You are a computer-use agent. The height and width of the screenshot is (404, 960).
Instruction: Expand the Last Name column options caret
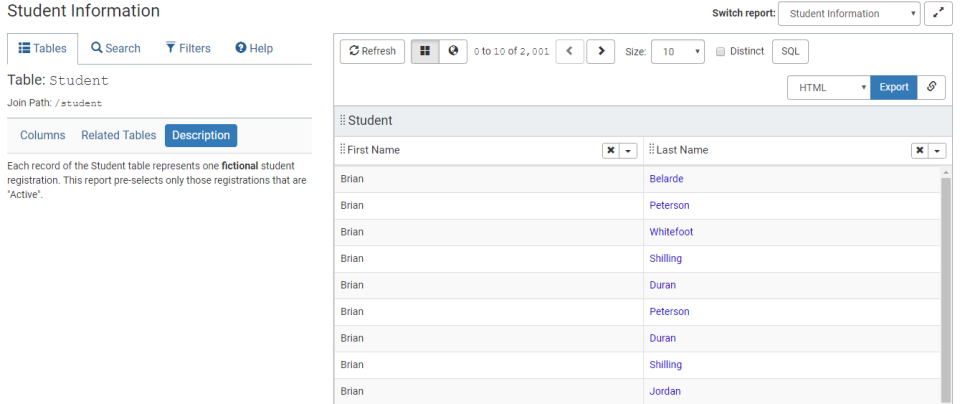(937, 150)
